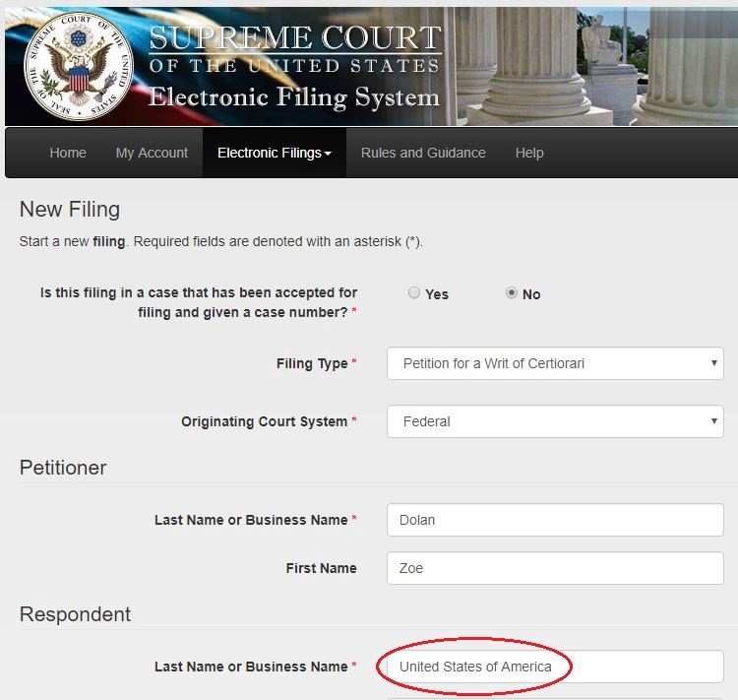The height and width of the screenshot is (700, 738).
Task: Click Petitioner Last Name field with Dolan
Action: (555, 520)
